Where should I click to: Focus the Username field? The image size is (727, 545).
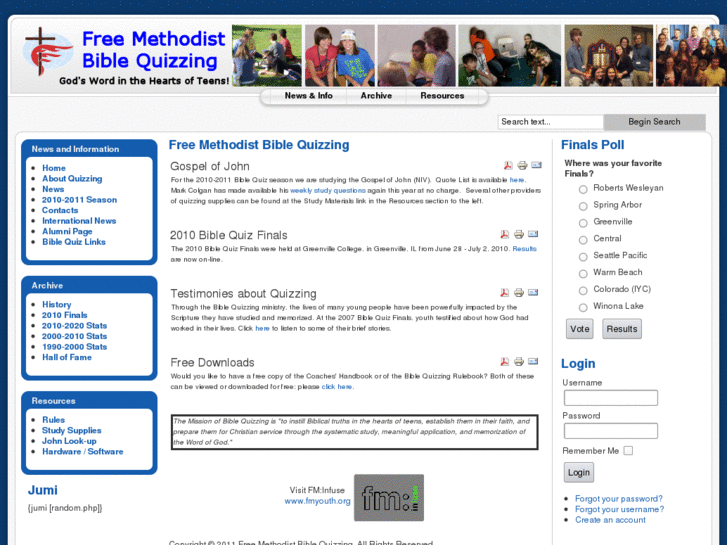(611, 398)
